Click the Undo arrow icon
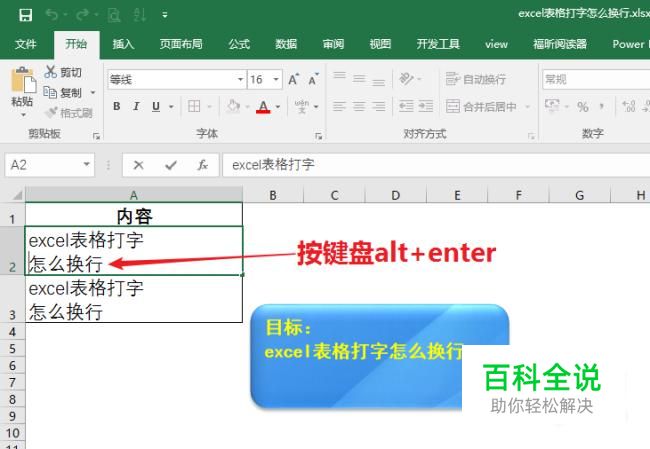Screen dimensions: 650x449 coord(52,15)
